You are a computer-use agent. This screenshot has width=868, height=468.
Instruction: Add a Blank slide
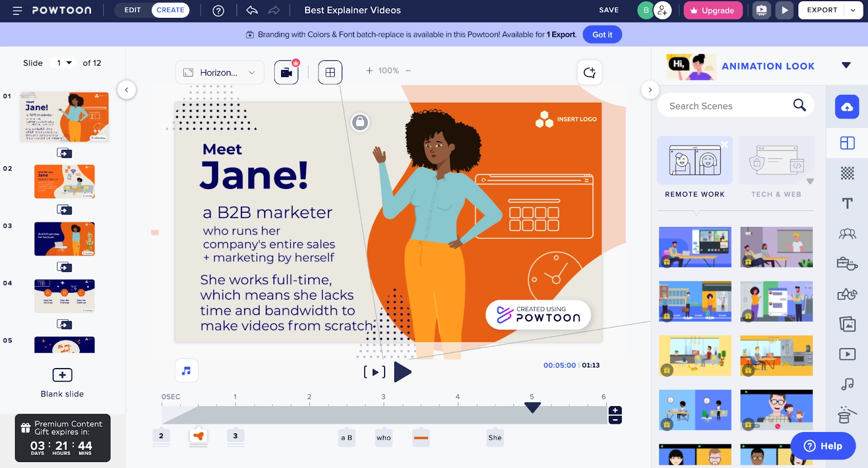pyautogui.click(x=62, y=382)
